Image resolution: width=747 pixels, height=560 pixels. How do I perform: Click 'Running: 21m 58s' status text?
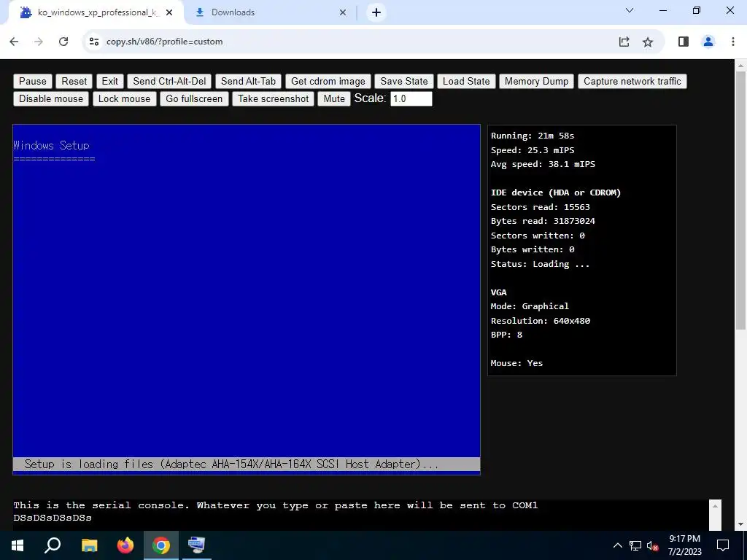pos(533,136)
